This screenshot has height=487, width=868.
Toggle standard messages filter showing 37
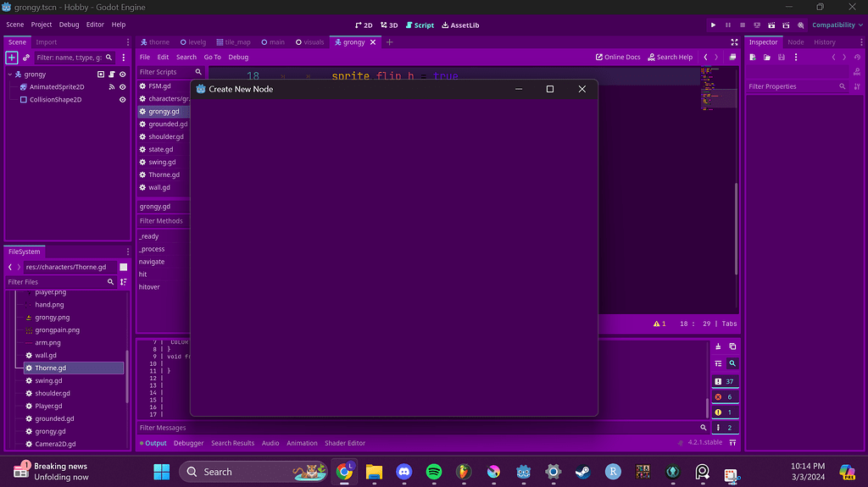pos(726,381)
